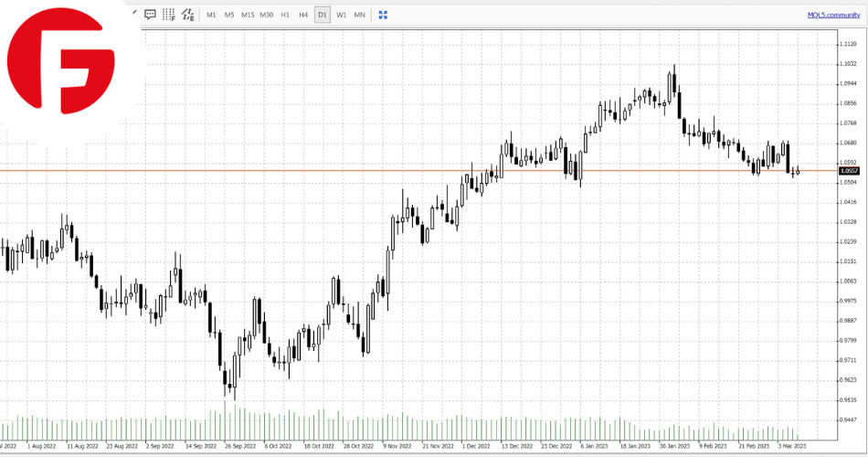Select the orange horizontal price line
The height and width of the screenshot is (457, 868).
pyautogui.click(x=274, y=170)
